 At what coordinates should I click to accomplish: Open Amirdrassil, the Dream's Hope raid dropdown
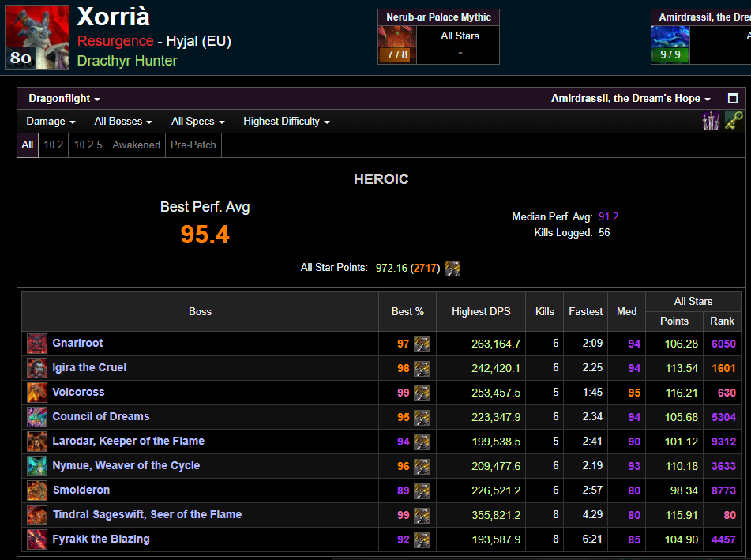(x=630, y=98)
